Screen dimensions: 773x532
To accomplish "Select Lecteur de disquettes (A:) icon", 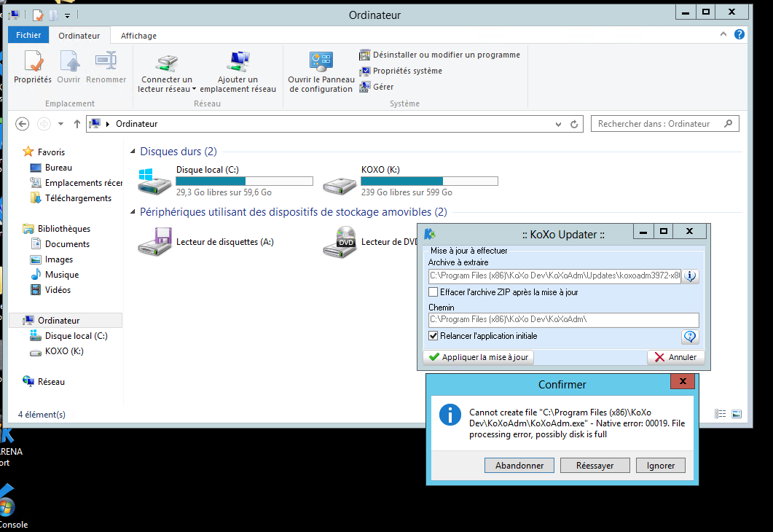I will [x=154, y=242].
